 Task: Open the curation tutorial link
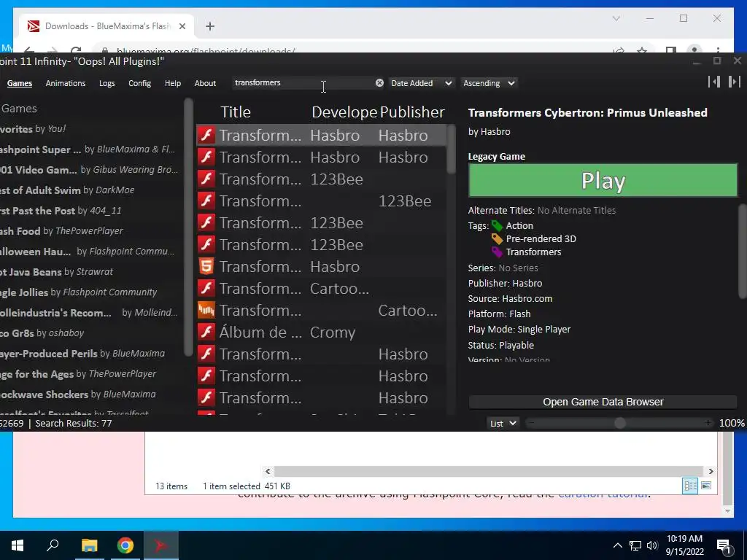tap(603, 494)
